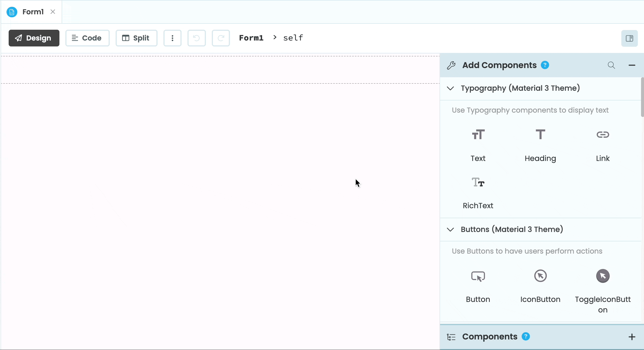Click the components panel vertical scrollbar
This screenshot has height=350, width=644.
642,97
